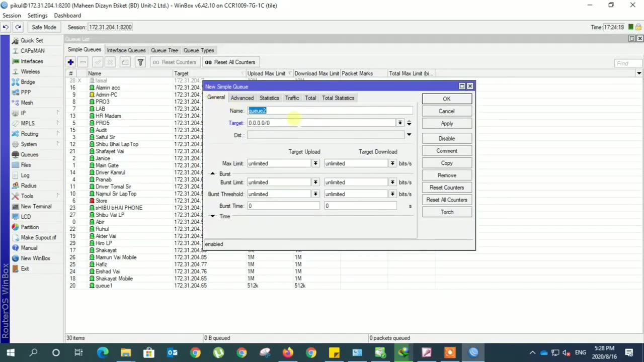Switch to Statistics tab in dialog

pos(269,98)
